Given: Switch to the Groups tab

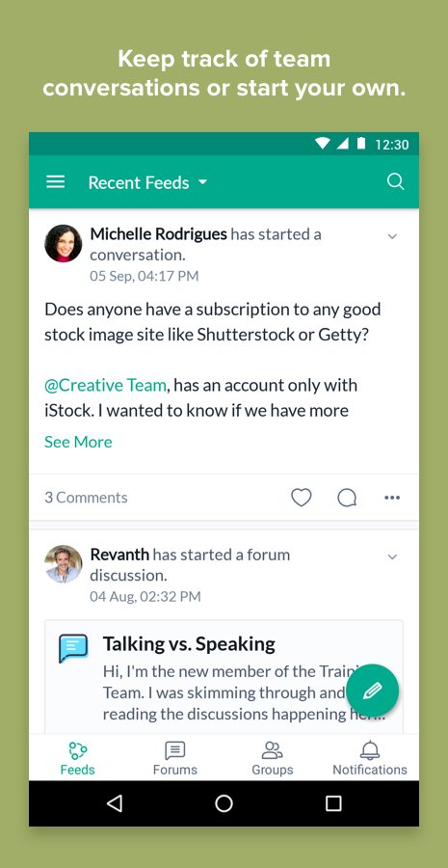Looking at the screenshot, I should pos(272,758).
